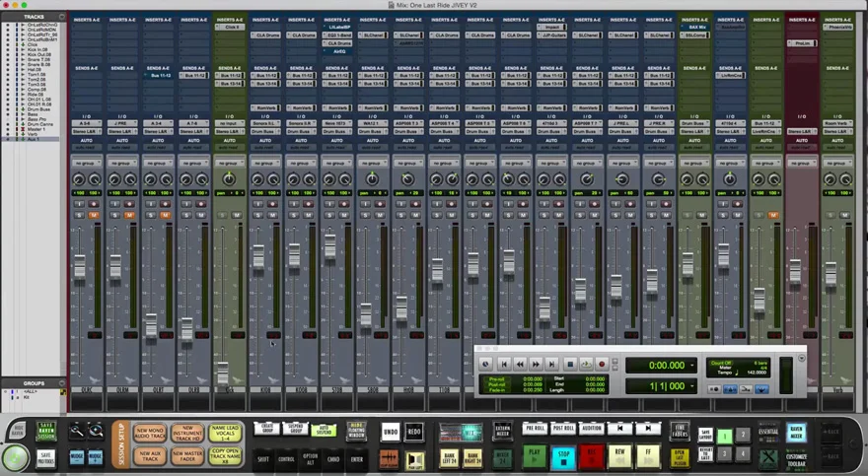The image size is (868, 476).
Task: Toggle Pre-roll in the transport window
Action: (x=496, y=379)
